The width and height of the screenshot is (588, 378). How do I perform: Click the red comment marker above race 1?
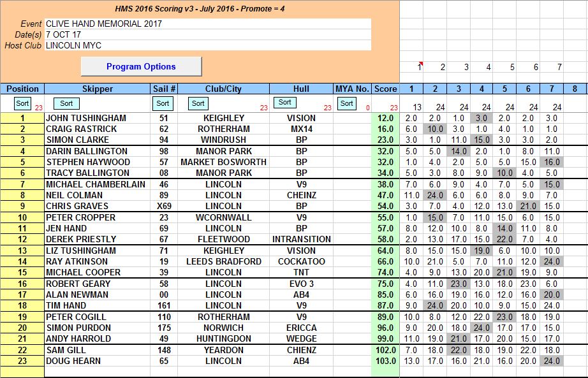(420, 64)
